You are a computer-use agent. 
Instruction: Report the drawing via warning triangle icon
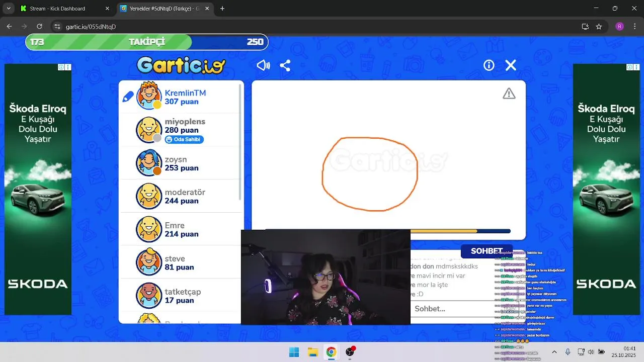pyautogui.click(x=509, y=94)
